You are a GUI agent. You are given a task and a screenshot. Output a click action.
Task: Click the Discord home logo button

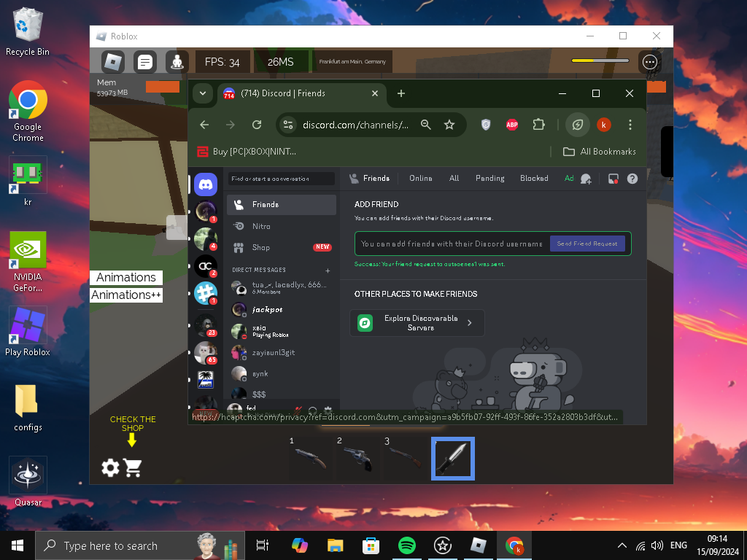[x=206, y=184]
